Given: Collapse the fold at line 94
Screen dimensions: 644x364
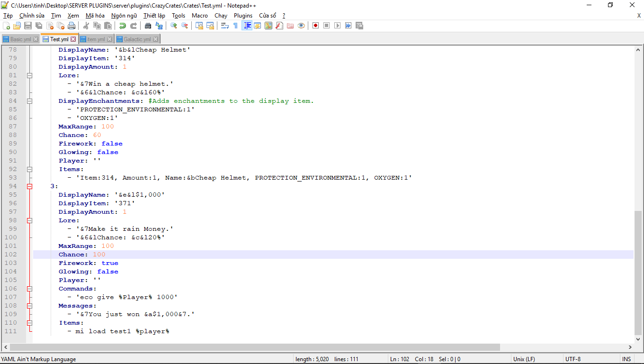Looking at the screenshot, I should pyautogui.click(x=29, y=186).
